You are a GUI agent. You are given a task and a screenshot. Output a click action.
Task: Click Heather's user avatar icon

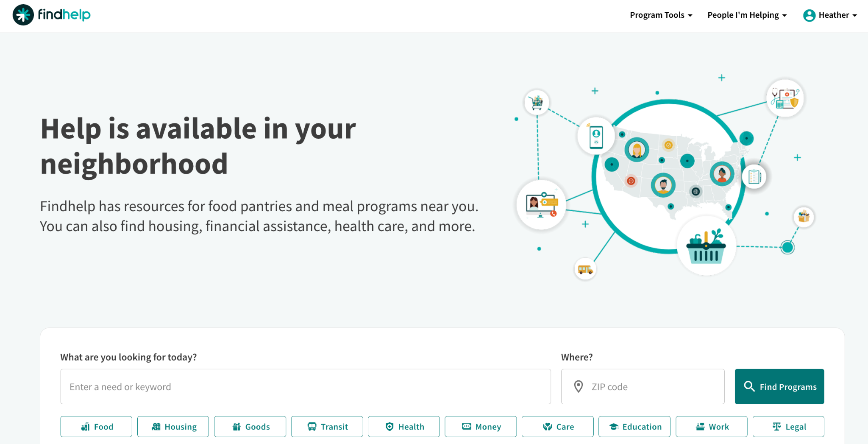[x=809, y=15]
